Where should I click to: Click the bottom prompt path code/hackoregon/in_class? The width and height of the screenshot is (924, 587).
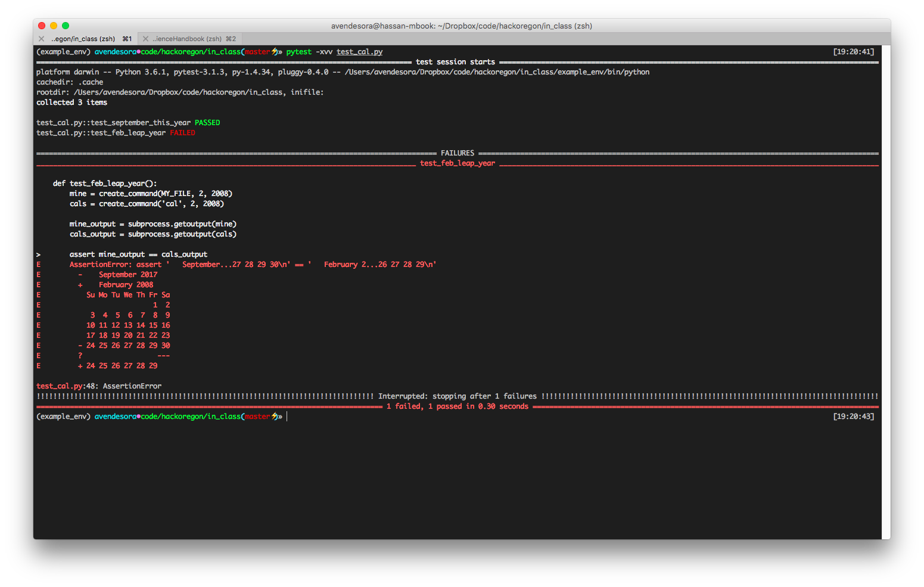(x=191, y=417)
